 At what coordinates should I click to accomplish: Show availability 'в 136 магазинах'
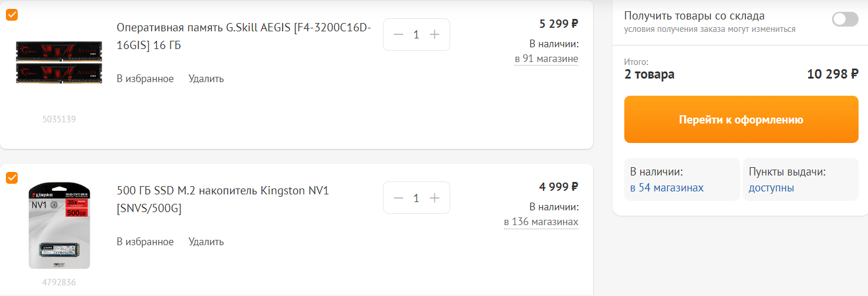tap(541, 222)
